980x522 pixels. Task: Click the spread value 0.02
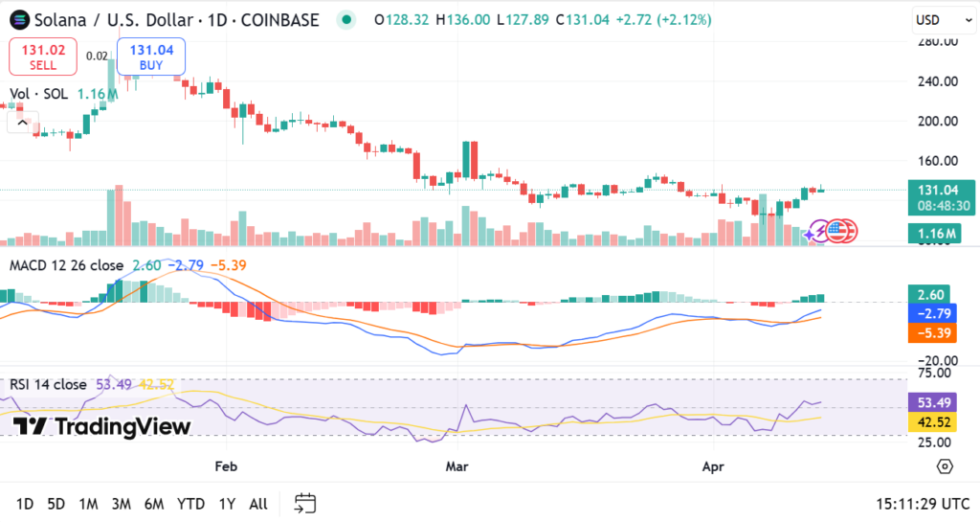[97, 57]
